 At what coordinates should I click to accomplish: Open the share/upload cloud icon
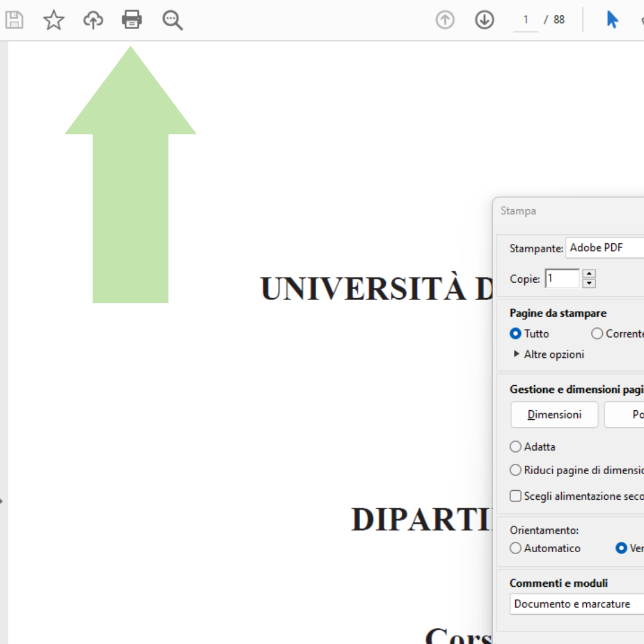point(93,20)
